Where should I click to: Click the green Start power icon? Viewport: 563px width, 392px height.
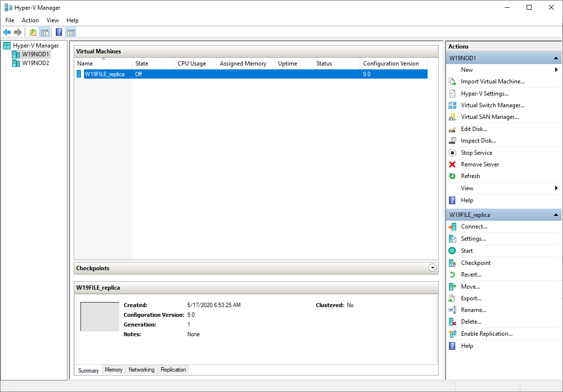452,250
